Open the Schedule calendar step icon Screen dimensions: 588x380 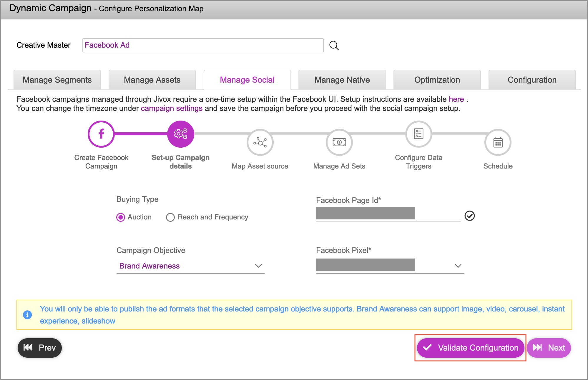pyautogui.click(x=498, y=142)
